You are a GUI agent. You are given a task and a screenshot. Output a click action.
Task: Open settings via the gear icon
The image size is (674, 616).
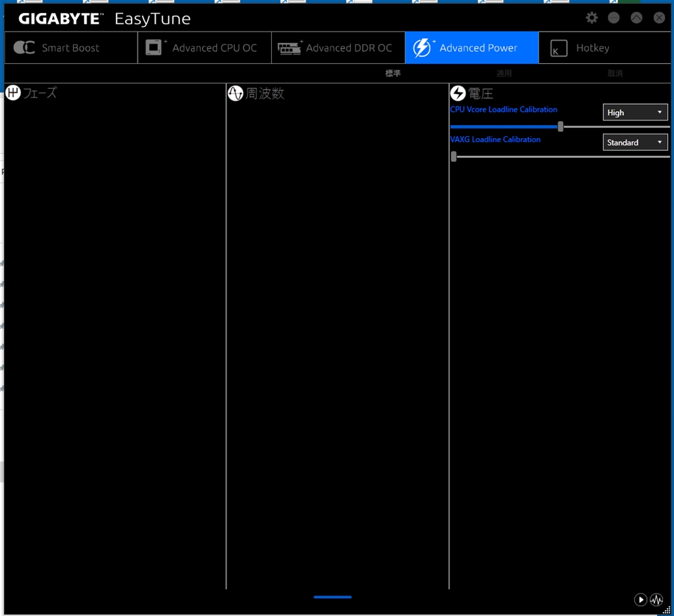coord(592,18)
